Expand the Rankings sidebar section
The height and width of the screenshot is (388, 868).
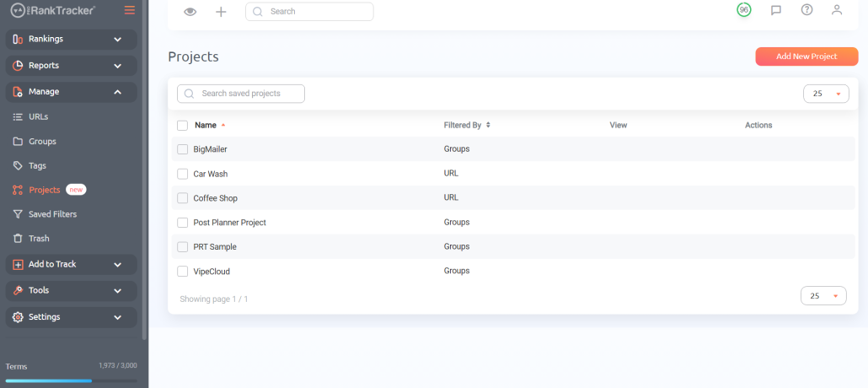click(x=72, y=39)
